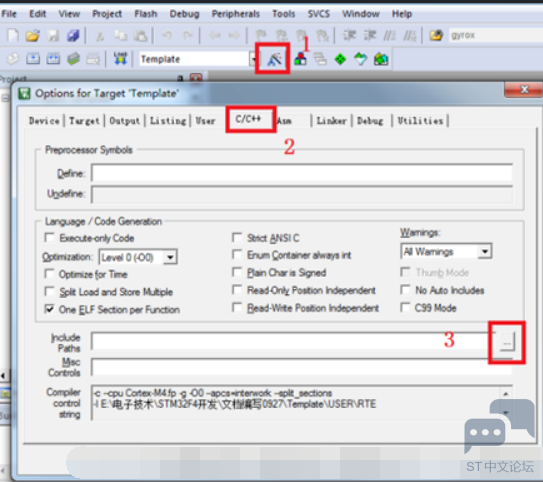543x482 pixels.
Task: Open the gyrox find combo box
Action: point(496,35)
